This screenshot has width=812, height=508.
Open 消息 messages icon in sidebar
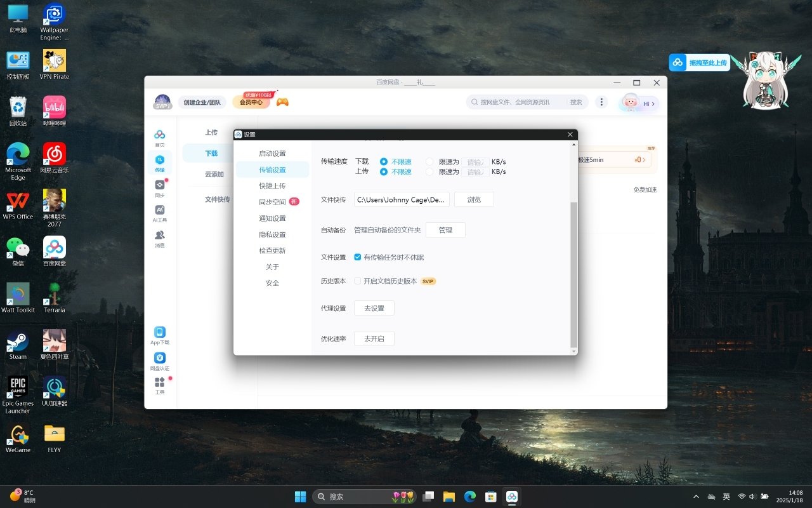[x=160, y=239]
